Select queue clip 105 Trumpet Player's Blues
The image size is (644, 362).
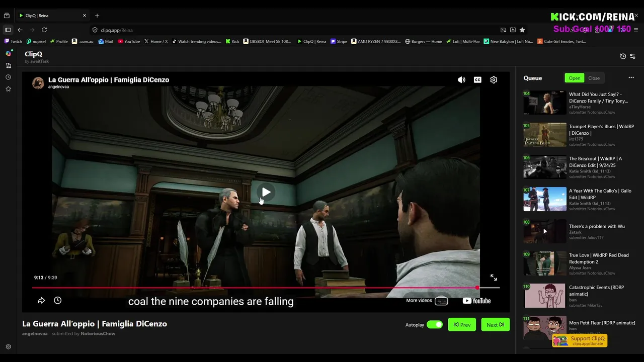(580, 135)
